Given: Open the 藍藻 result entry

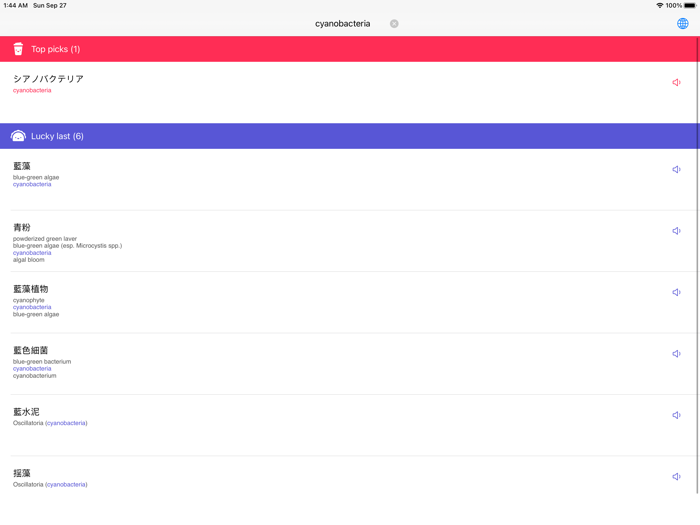Looking at the screenshot, I should [x=350, y=179].
